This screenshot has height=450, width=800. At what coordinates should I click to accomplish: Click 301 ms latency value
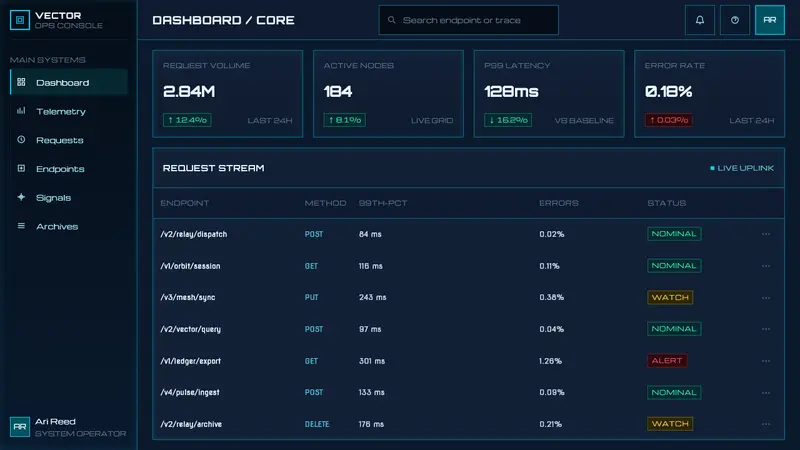[372, 361]
